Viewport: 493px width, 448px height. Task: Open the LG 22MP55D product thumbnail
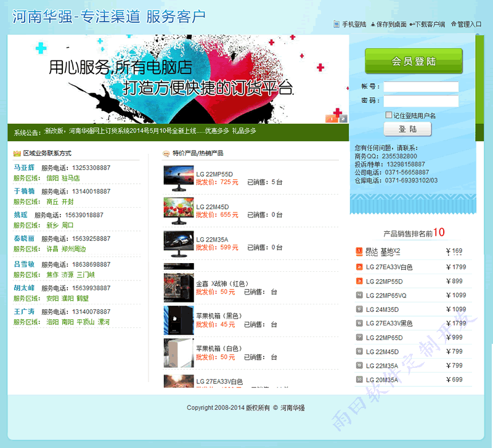(179, 176)
